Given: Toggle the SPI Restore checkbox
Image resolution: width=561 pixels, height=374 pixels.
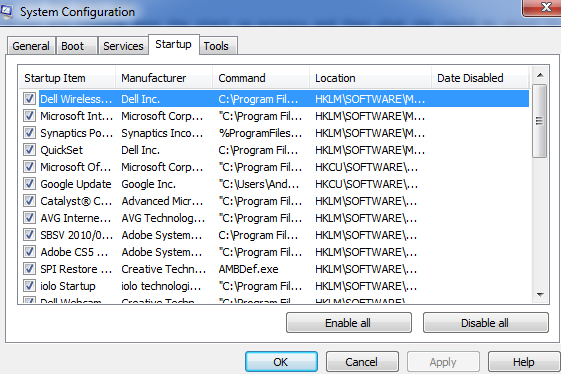Looking at the screenshot, I should tap(29, 269).
